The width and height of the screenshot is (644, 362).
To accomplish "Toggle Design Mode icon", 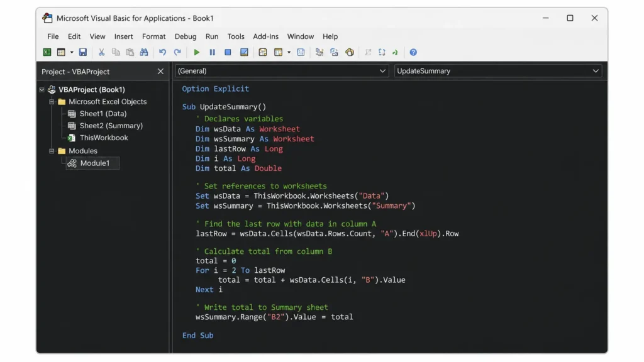I will [244, 52].
